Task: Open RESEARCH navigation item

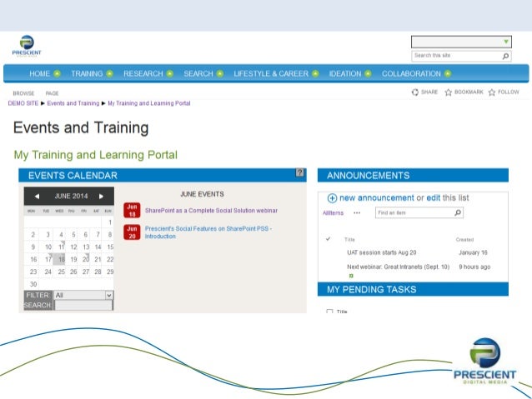Action: [143, 73]
